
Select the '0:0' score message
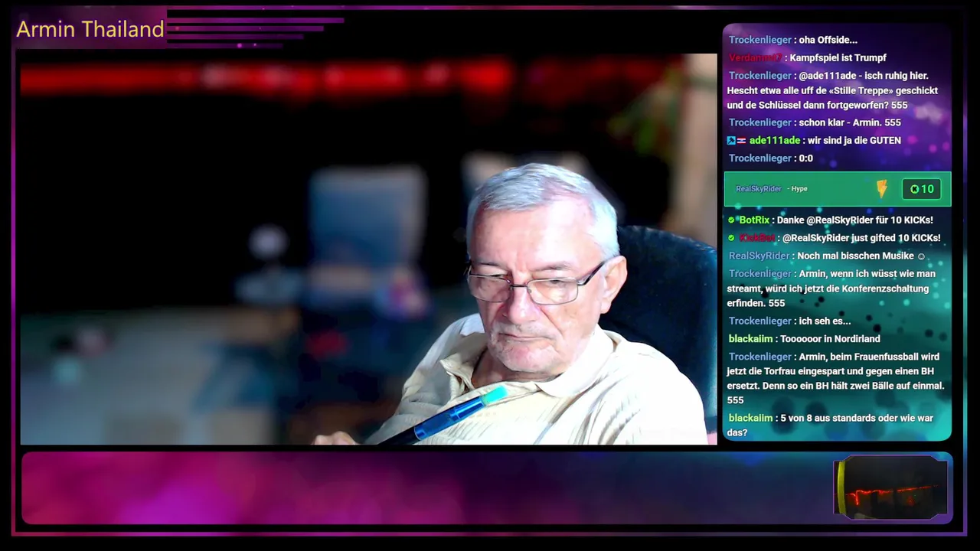tap(805, 158)
